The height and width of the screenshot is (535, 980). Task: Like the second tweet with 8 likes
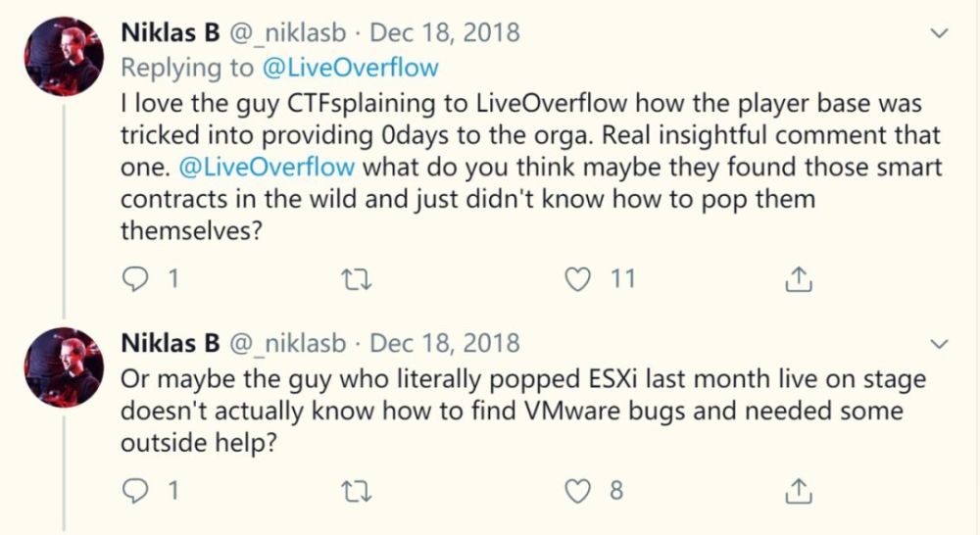[581, 490]
